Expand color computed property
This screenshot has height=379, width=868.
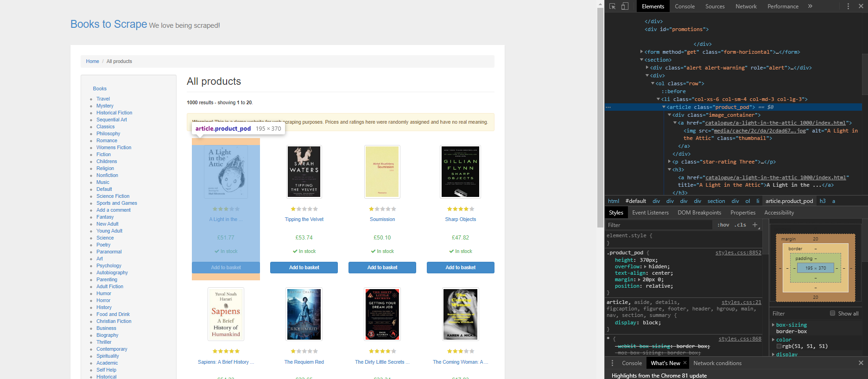[x=773, y=340]
